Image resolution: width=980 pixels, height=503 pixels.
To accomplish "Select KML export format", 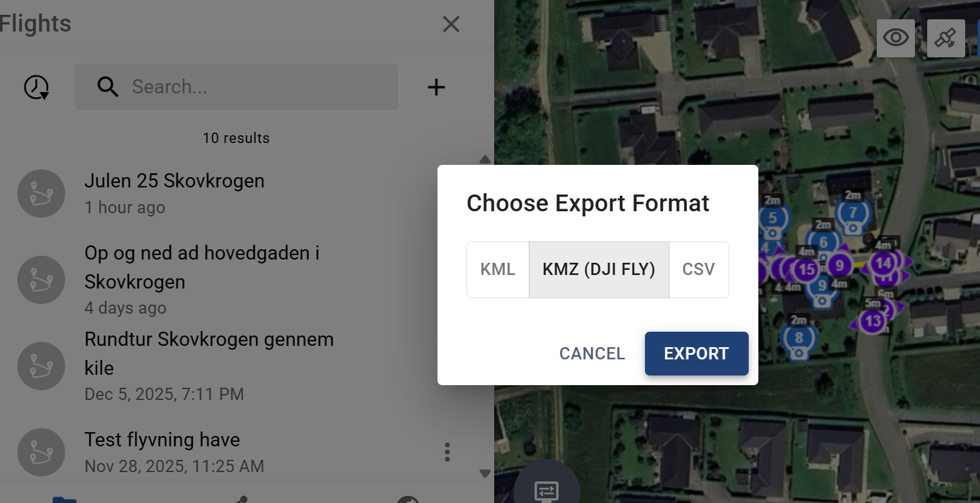I will [497, 269].
